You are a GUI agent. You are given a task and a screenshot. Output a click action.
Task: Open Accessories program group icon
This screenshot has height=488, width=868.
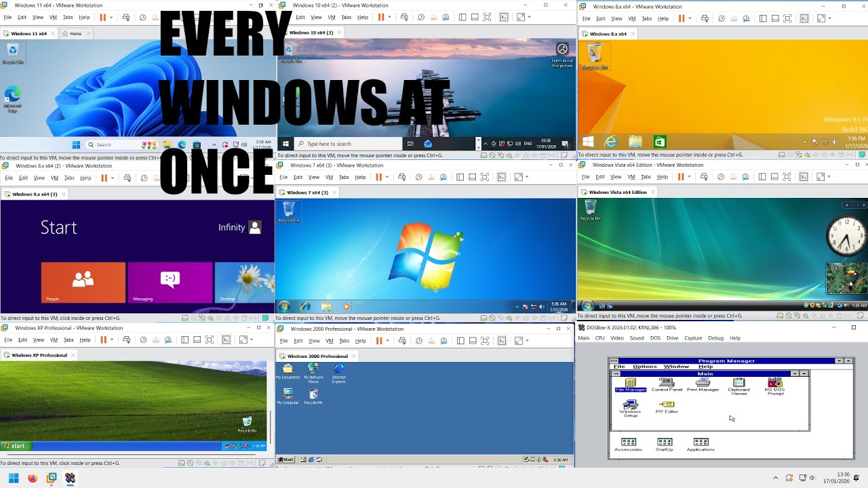tap(628, 445)
